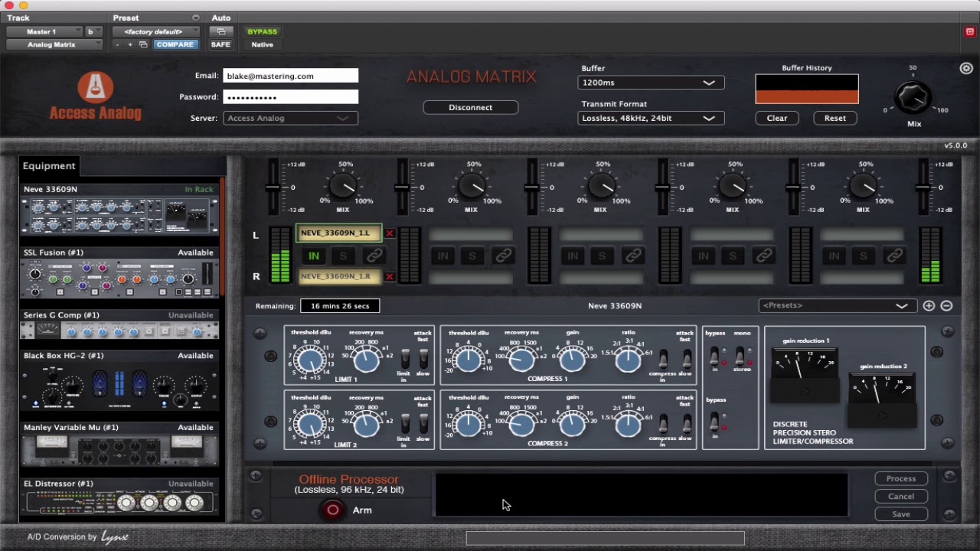Click the red target icon top right
This screenshot has width=980, height=551.
coord(969,31)
